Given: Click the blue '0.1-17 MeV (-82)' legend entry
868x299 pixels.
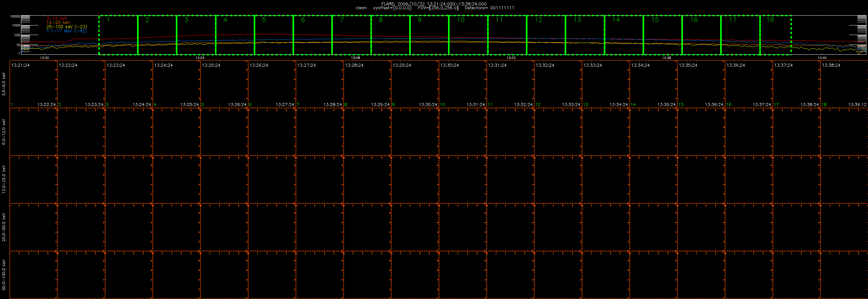Looking at the screenshot, I should 66,31.
